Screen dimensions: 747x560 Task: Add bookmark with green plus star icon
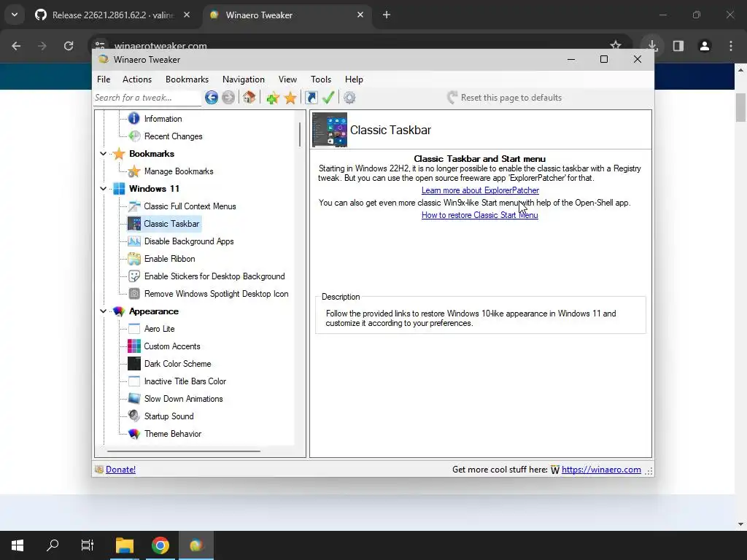pyautogui.click(x=273, y=98)
